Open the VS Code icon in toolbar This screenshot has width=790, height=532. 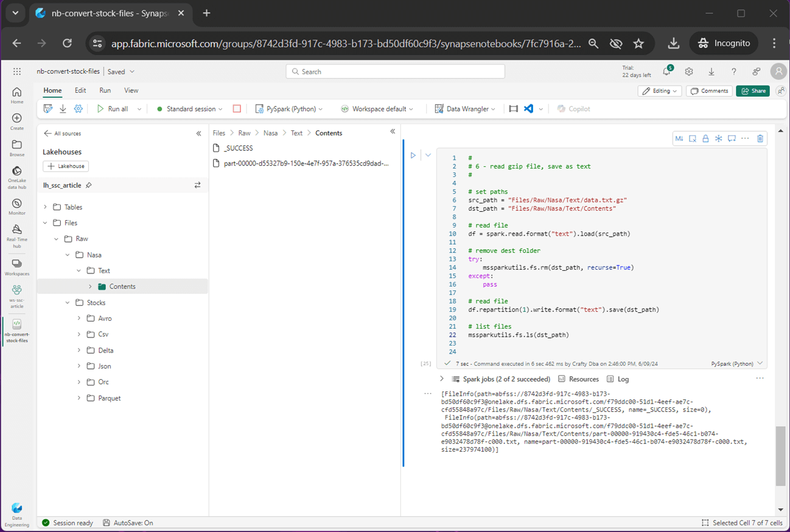point(528,109)
